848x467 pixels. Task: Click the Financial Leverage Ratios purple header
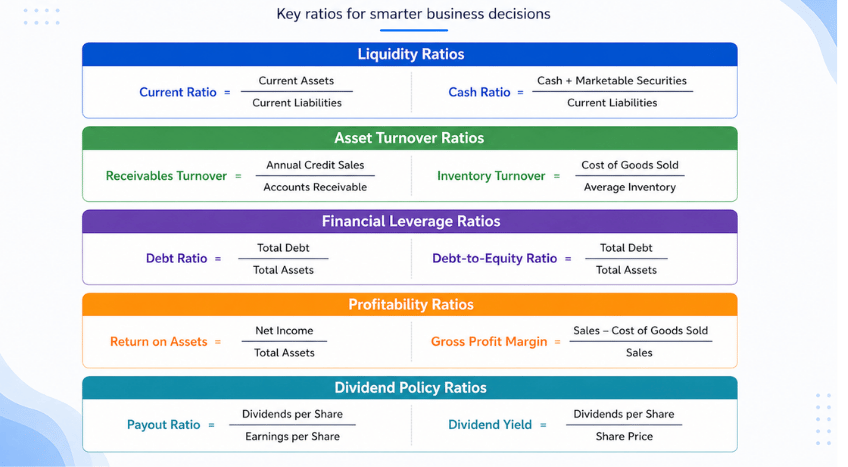click(410, 221)
